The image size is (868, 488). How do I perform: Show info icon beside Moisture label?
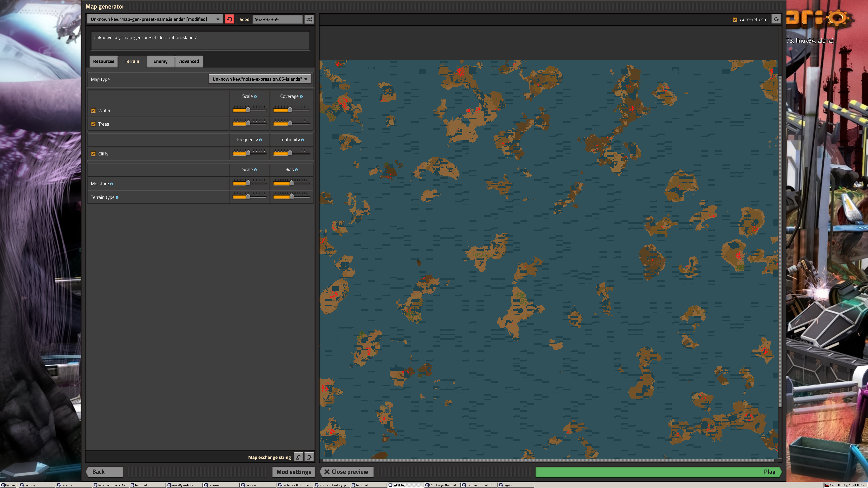click(x=111, y=184)
